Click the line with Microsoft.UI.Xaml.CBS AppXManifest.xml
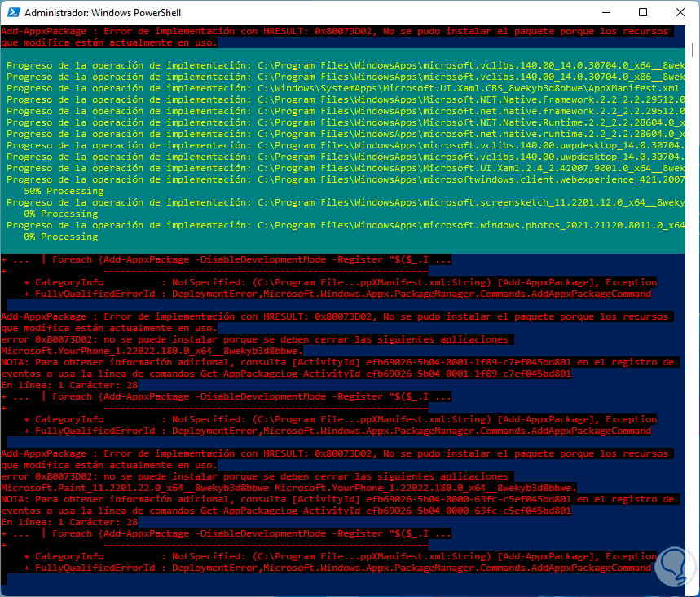 (343, 88)
